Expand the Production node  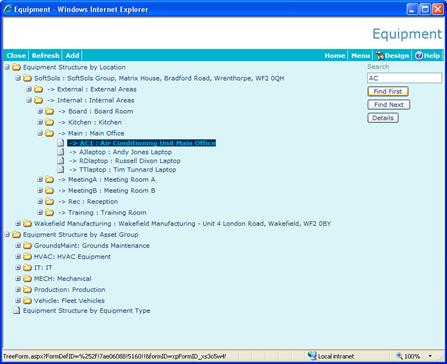point(18,290)
